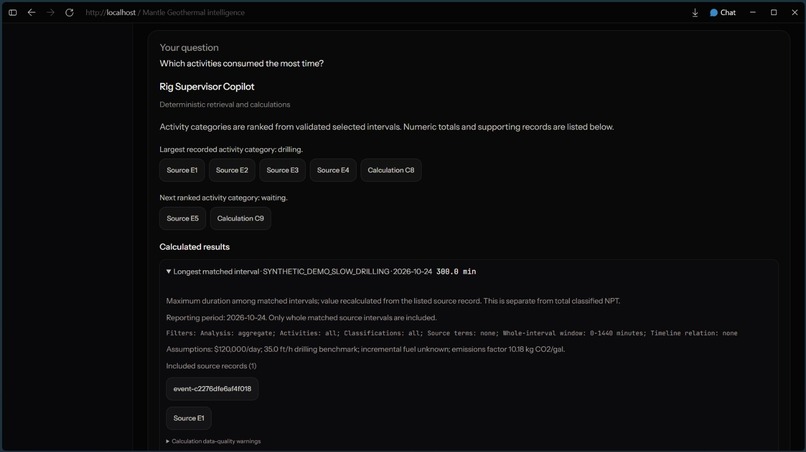The height and width of the screenshot is (452, 806).
Task: Open Source E1 under drilling category
Action: click(182, 170)
